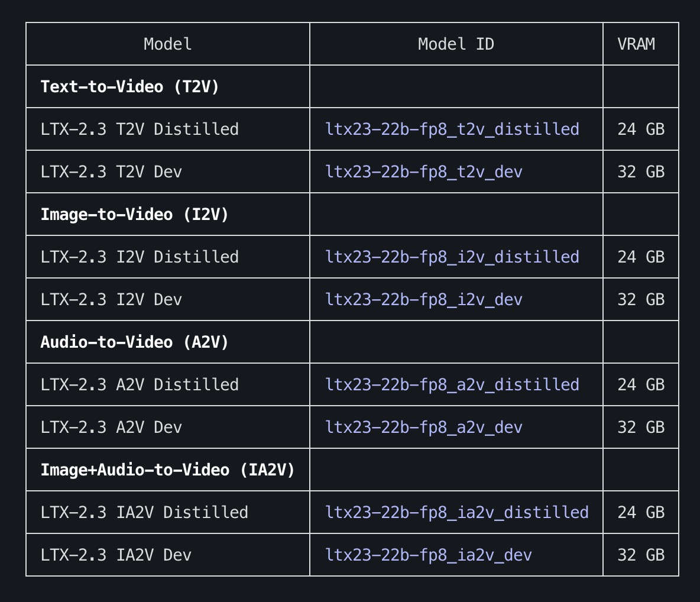700x602 pixels.
Task: Click the ltx23-22b-fp8_a2v_dev model ID
Action: [x=423, y=427]
